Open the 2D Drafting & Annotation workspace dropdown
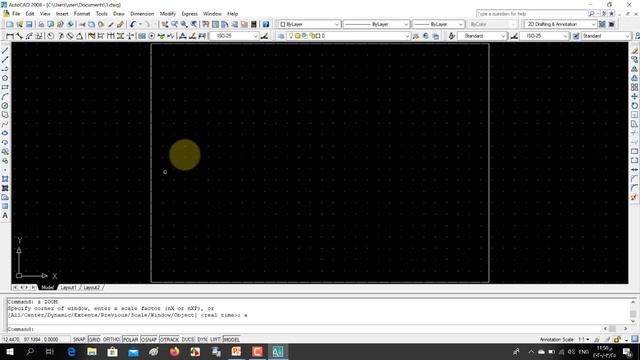 point(561,24)
